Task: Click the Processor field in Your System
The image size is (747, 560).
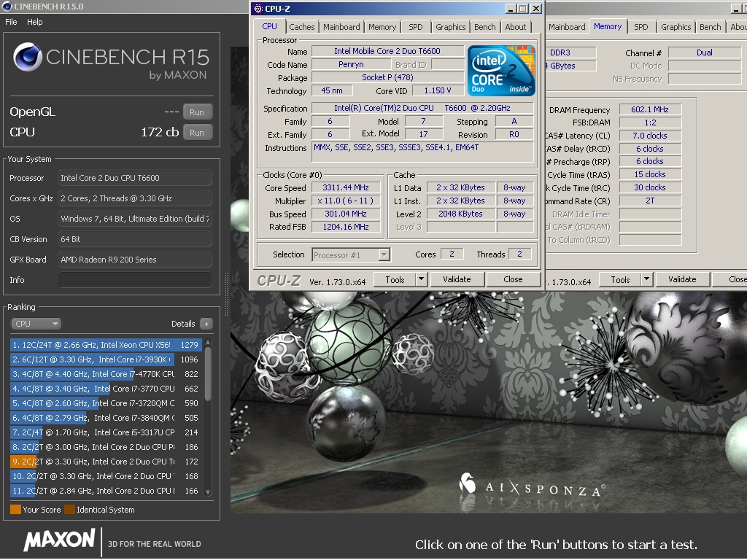Action: tap(135, 178)
